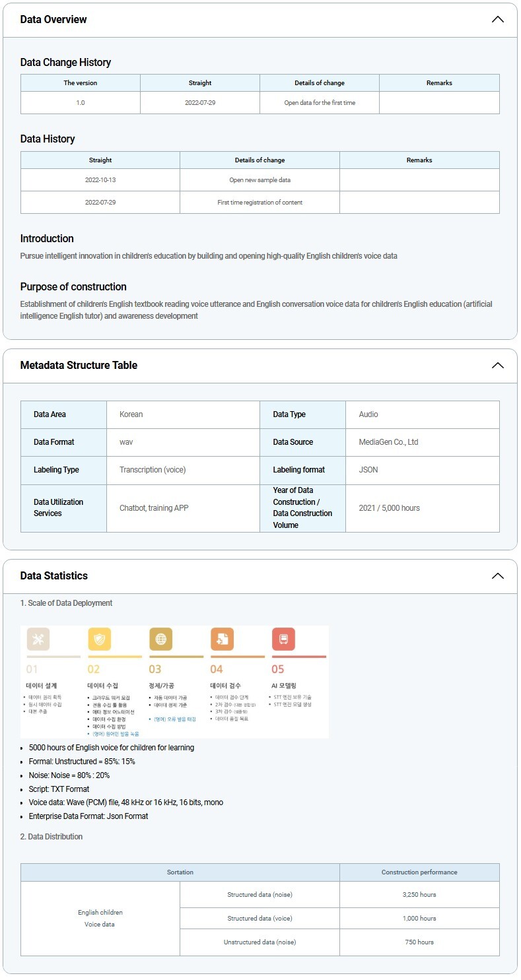Image resolution: width=521 pixels, height=980 pixels.
Task: Click the globe icon for step 03
Action: (x=160, y=639)
